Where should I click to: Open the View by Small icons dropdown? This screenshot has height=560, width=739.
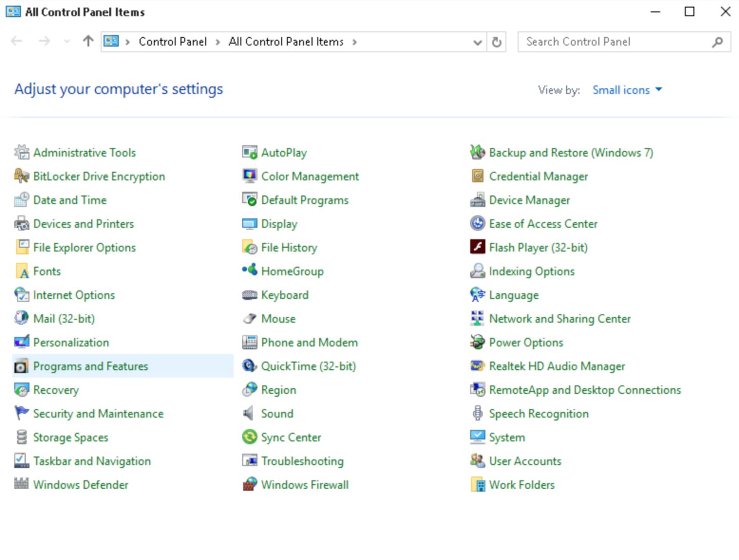pos(627,90)
